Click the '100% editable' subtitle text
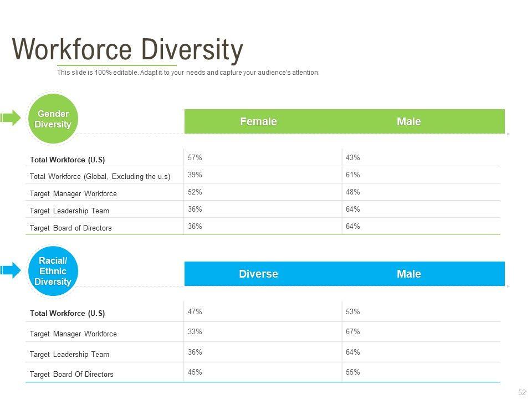This screenshot has height=399, width=532. coord(188,73)
